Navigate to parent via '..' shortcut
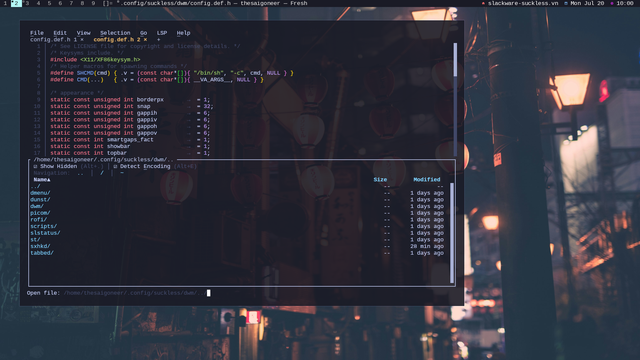640x360 pixels. (x=80, y=173)
